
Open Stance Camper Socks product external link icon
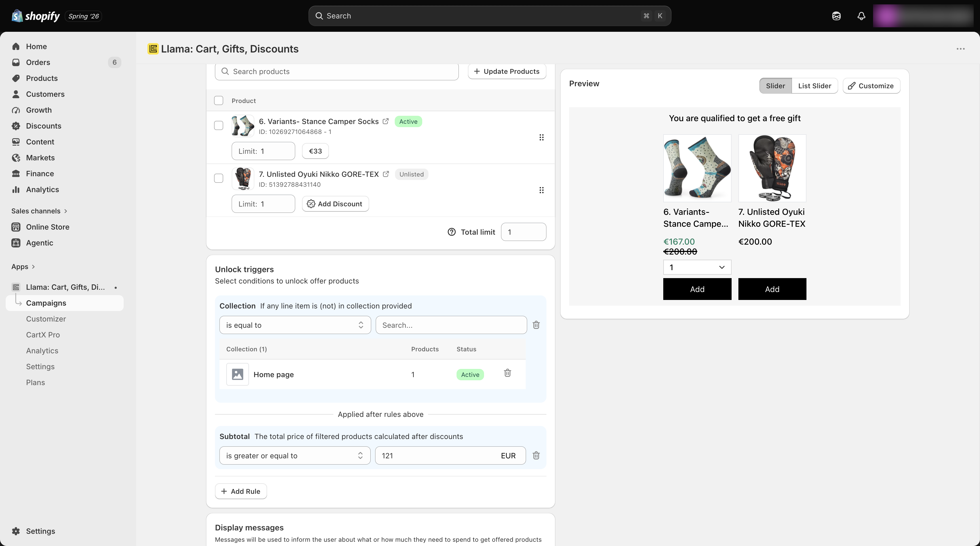(x=386, y=121)
